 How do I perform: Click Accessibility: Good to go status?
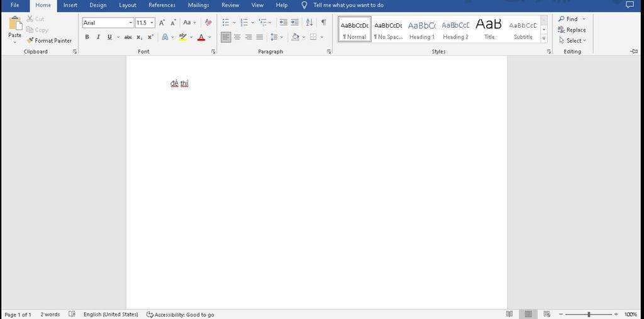point(180,315)
